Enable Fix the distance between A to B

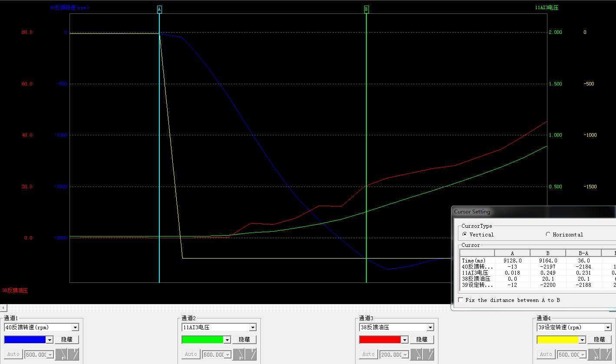click(461, 300)
